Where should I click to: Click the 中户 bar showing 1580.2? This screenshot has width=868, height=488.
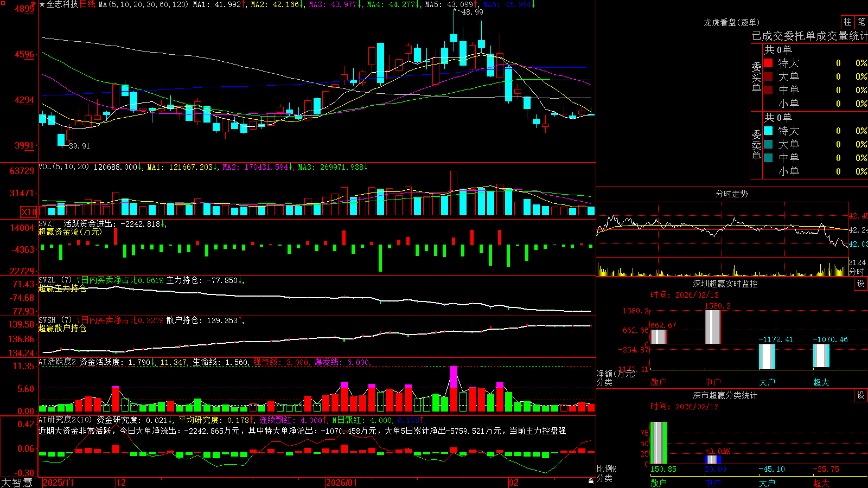click(712, 327)
